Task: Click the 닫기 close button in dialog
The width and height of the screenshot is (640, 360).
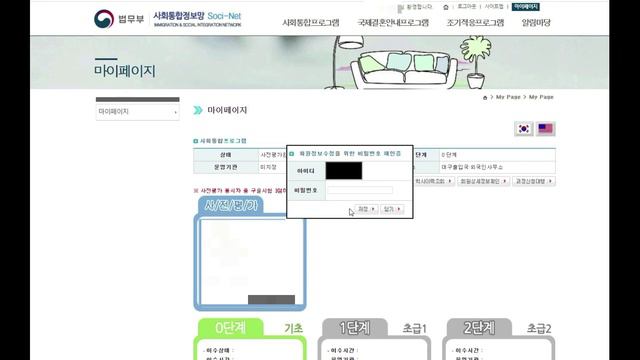Action: point(392,209)
